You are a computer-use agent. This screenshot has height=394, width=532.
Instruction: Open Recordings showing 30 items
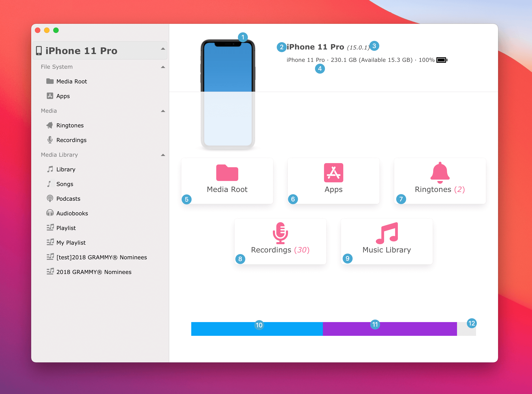point(280,240)
